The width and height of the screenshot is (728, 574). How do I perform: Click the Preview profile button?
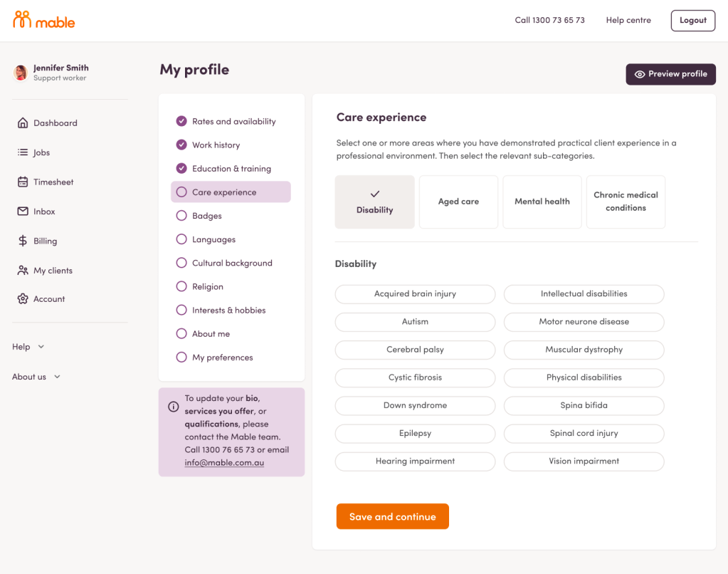point(670,74)
